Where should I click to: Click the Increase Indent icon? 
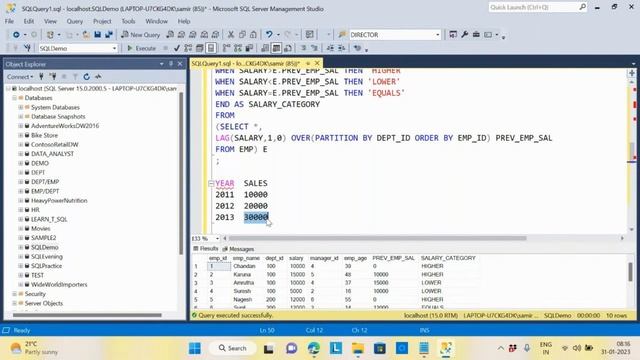click(341, 48)
